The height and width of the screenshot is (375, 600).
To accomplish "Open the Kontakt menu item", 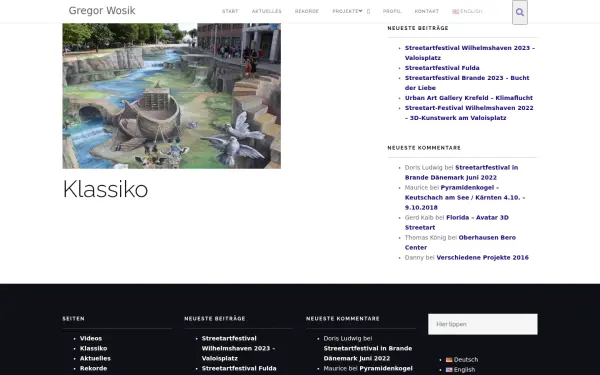I will (427, 11).
